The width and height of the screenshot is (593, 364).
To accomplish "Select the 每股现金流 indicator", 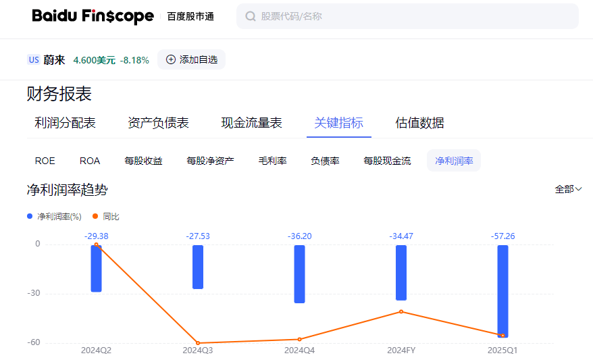I will coord(387,161).
